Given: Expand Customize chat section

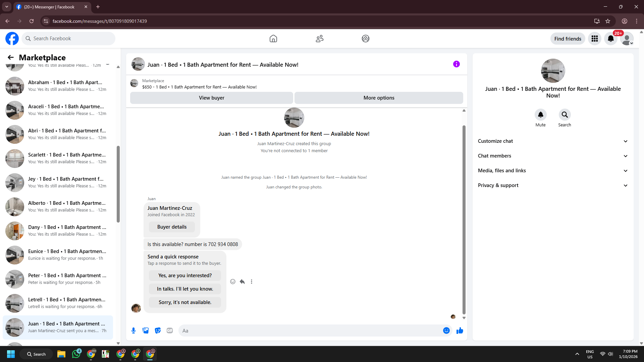Looking at the screenshot, I should tap(553, 141).
